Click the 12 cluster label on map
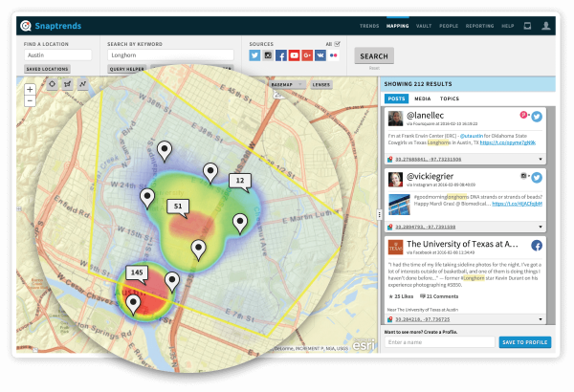 tap(240, 180)
